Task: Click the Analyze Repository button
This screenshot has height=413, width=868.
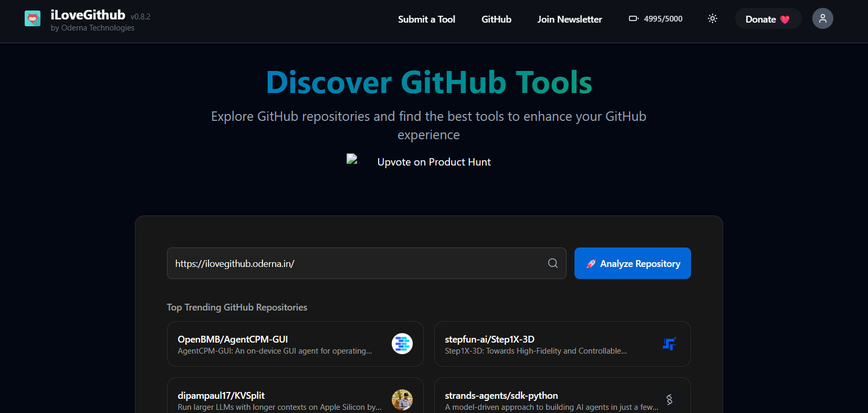Action: click(632, 263)
